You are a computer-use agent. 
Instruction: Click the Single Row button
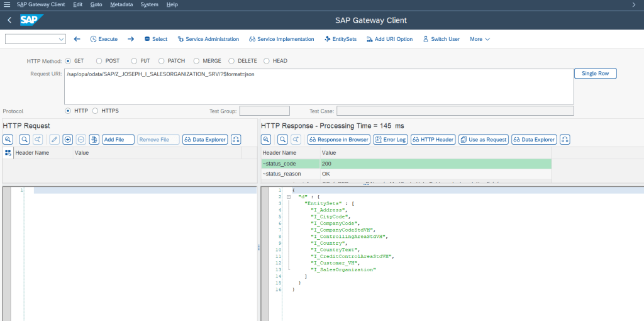click(595, 74)
